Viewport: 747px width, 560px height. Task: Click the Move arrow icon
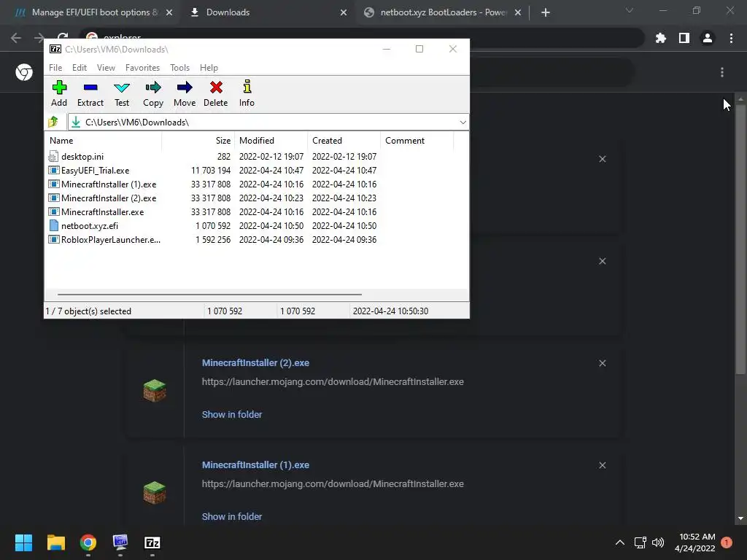185,87
